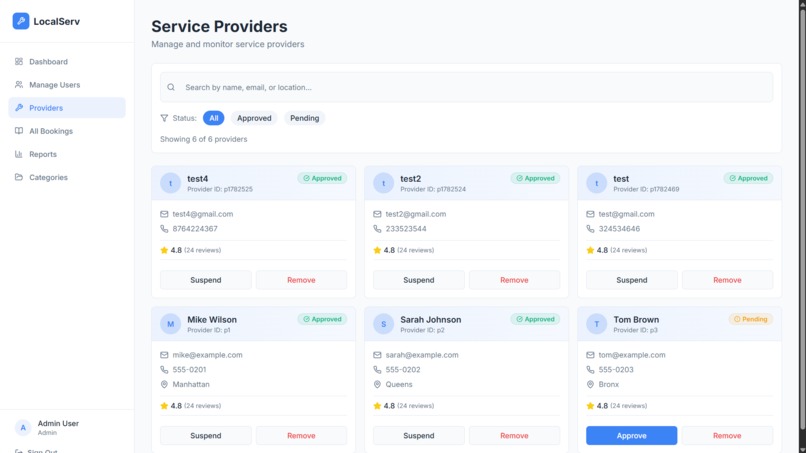The width and height of the screenshot is (806, 453).
Task: Click the Categories folder icon
Action: (19, 177)
